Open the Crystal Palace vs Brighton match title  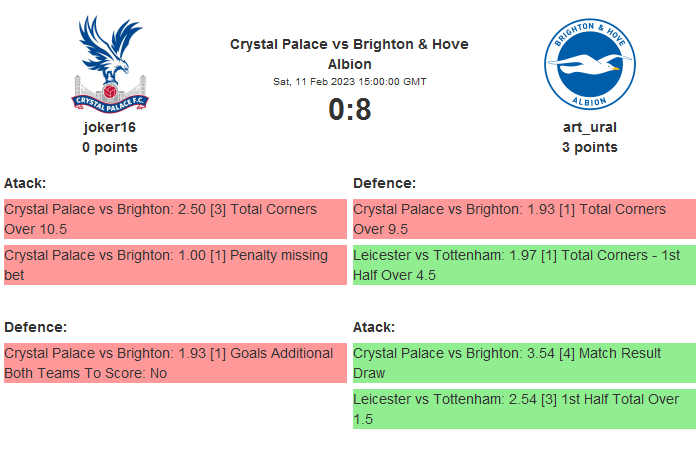tap(349, 54)
